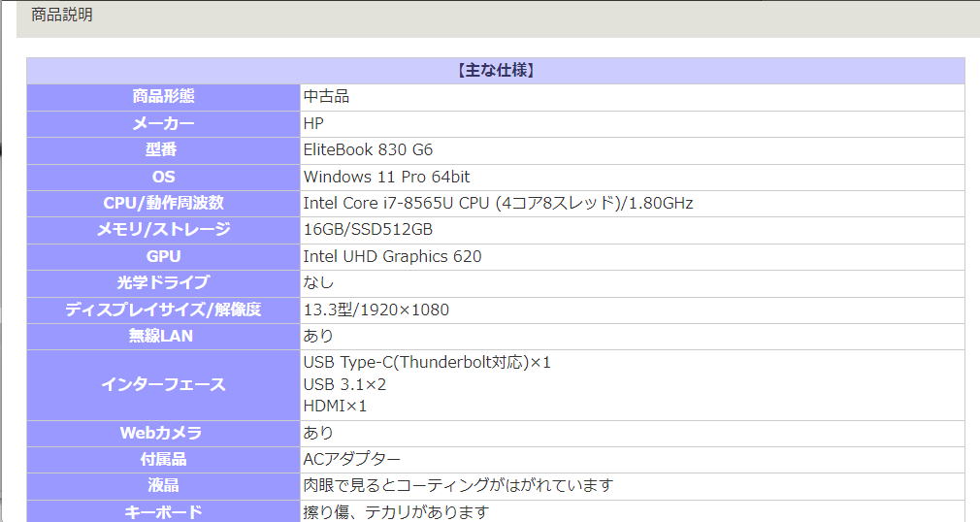Select the ディスプレイサイズ/解像度 row label
The height and width of the screenshot is (522, 980).
pyautogui.click(x=163, y=310)
